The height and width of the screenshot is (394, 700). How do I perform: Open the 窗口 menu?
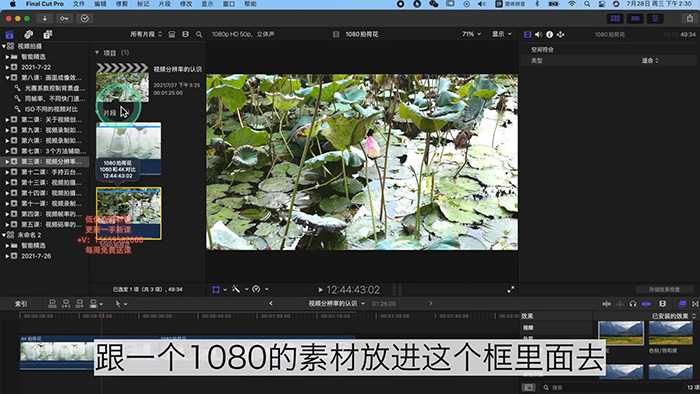[229, 4]
